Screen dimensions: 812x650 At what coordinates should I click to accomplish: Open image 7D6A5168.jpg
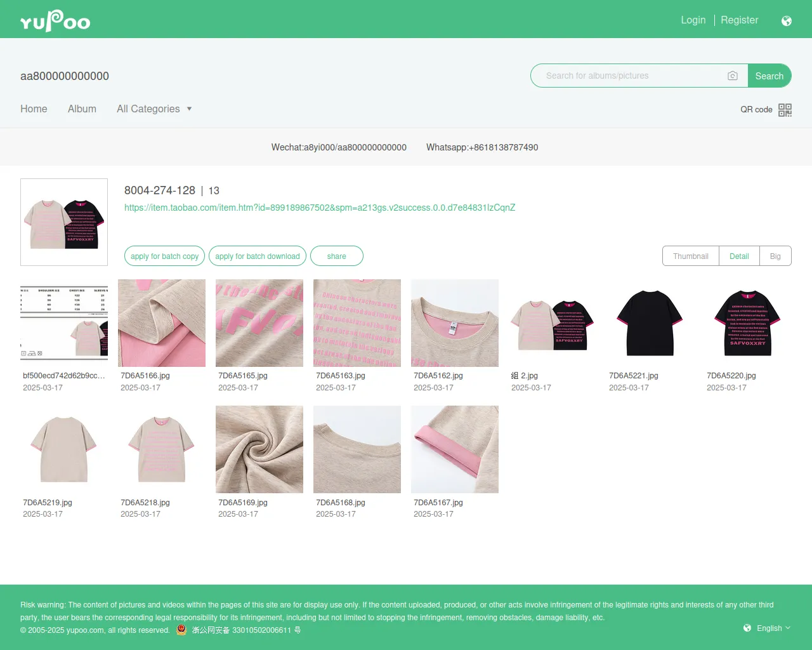(357, 449)
